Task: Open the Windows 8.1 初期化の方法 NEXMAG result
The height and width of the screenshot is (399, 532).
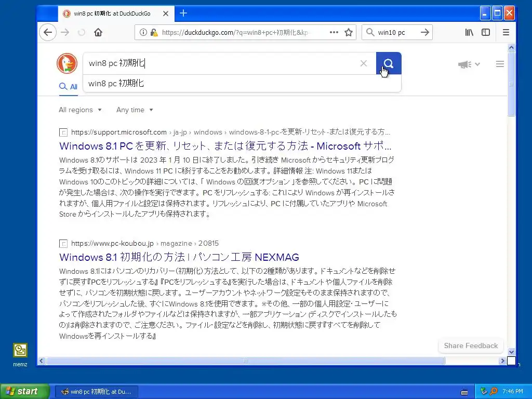Action: (179, 257)
